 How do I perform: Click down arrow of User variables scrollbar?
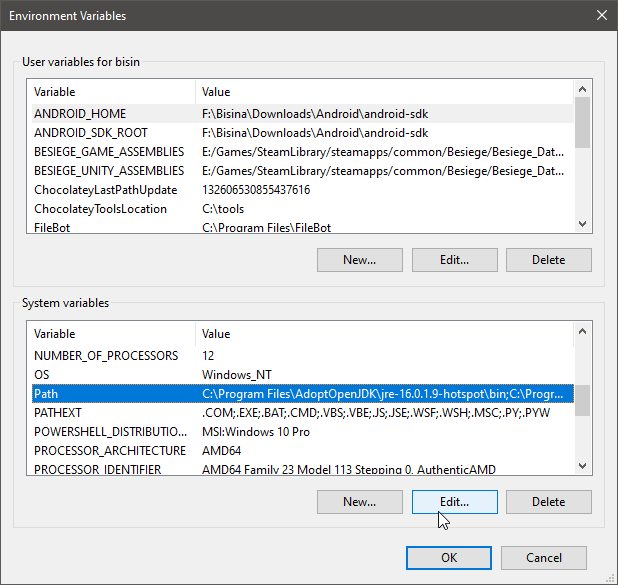(x=582, y=224)
